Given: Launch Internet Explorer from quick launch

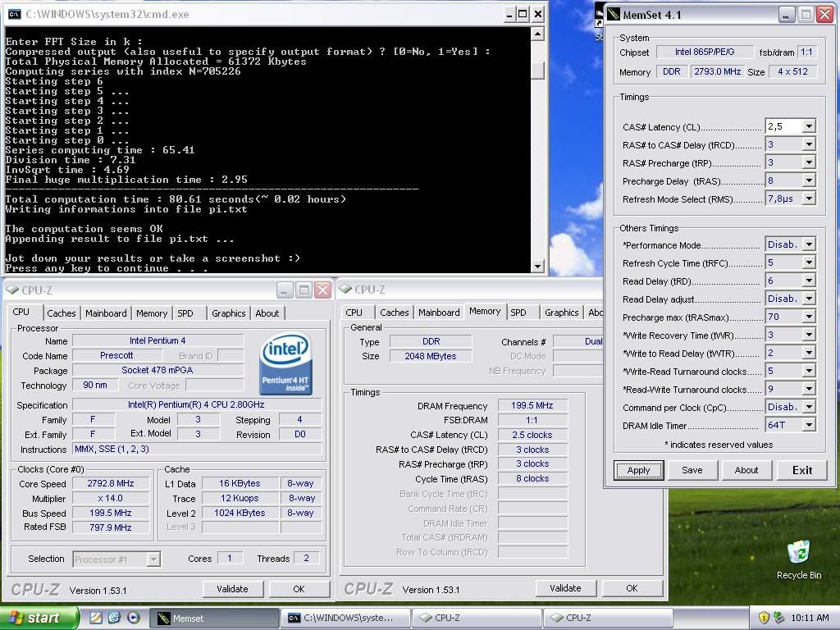Looking at the screenshot, I should (114, 618).
